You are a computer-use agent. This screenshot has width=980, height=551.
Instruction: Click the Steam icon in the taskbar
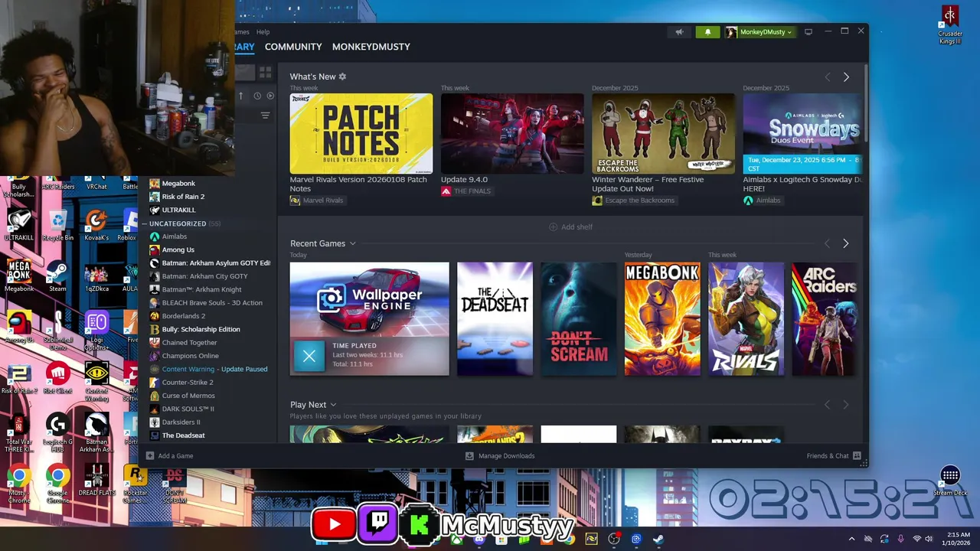coord(658,539)
